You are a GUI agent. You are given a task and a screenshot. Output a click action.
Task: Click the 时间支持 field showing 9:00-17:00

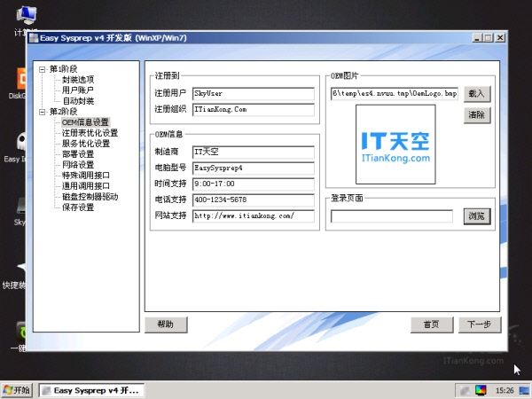point(254,184)
